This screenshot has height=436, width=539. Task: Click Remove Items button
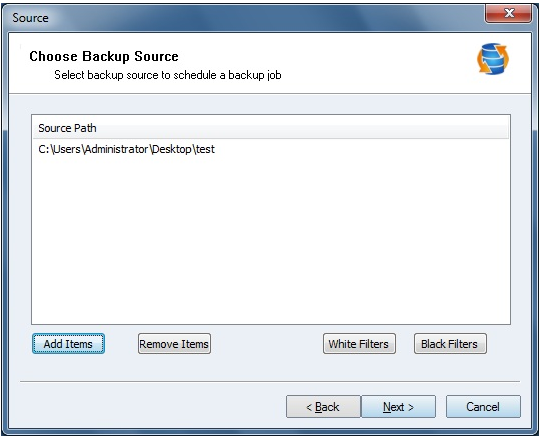(174, 344)
